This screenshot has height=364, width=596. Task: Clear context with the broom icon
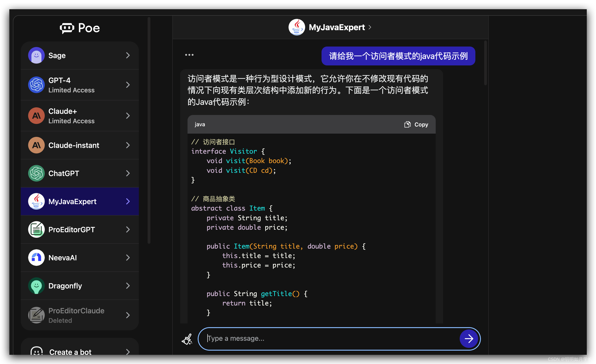[x=187, y=339]
